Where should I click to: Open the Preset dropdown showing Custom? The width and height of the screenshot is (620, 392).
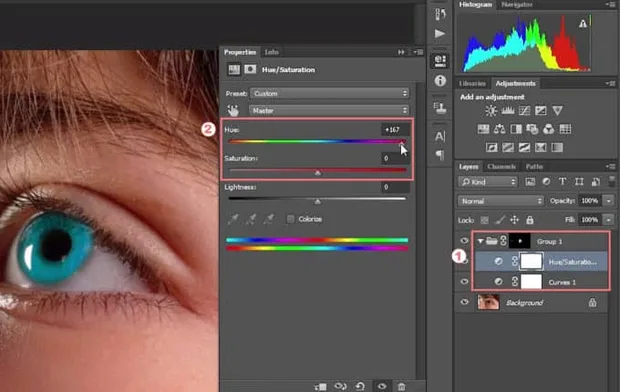pyautogui.click(x=329, y=93)
